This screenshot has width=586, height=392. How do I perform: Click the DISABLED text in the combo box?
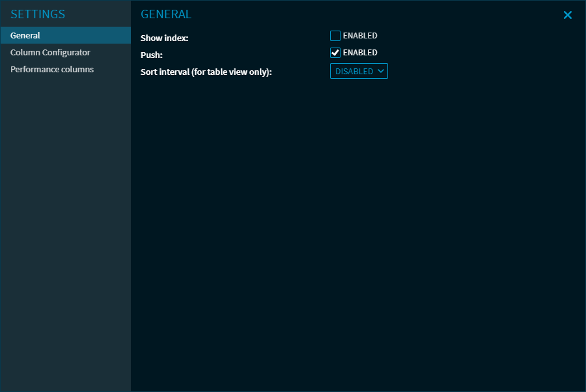354,72
